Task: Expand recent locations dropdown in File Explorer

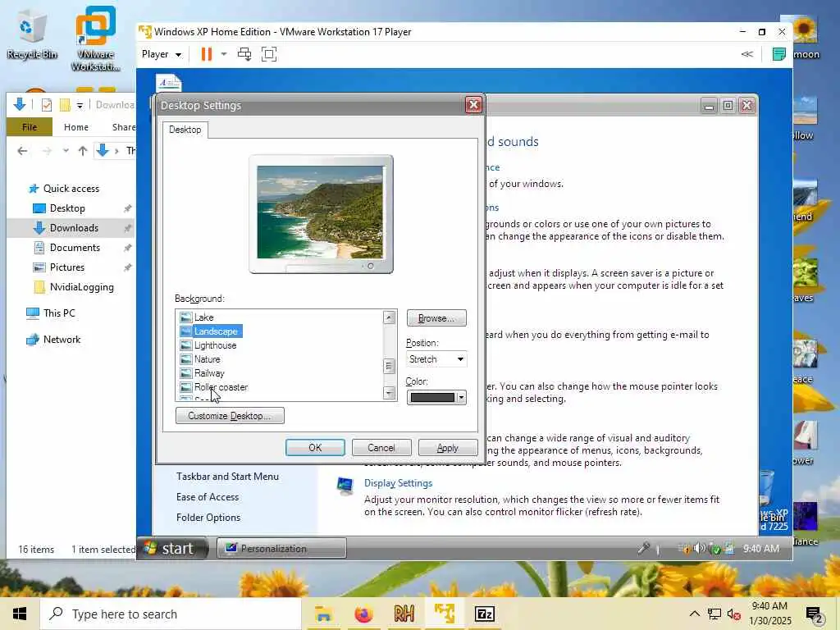Action: pyautogui.click(x=66, y=151)
